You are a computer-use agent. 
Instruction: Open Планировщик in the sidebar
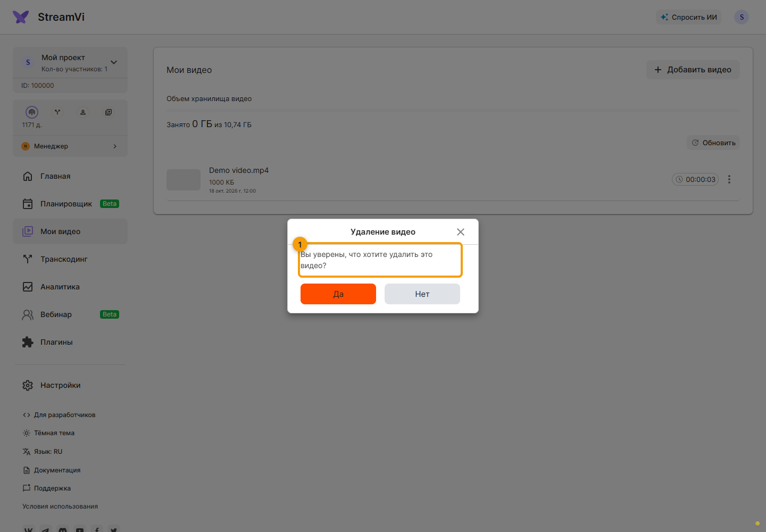point(70,204)
